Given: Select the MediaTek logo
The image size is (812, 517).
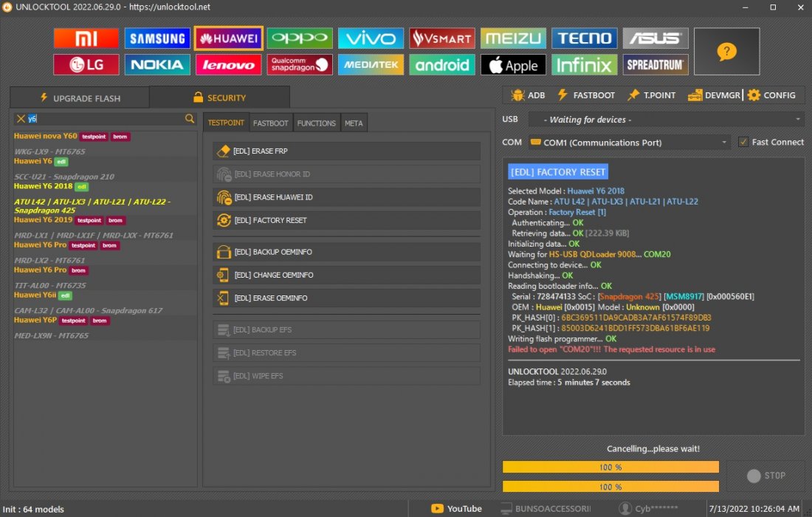Looking at the screenshot, I should click(x=371, y=65).
